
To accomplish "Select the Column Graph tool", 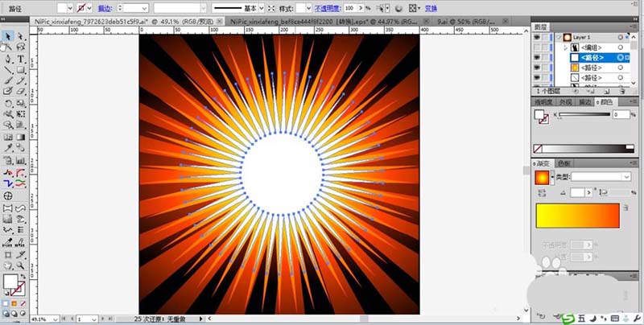I will click(x=20, y=160).
